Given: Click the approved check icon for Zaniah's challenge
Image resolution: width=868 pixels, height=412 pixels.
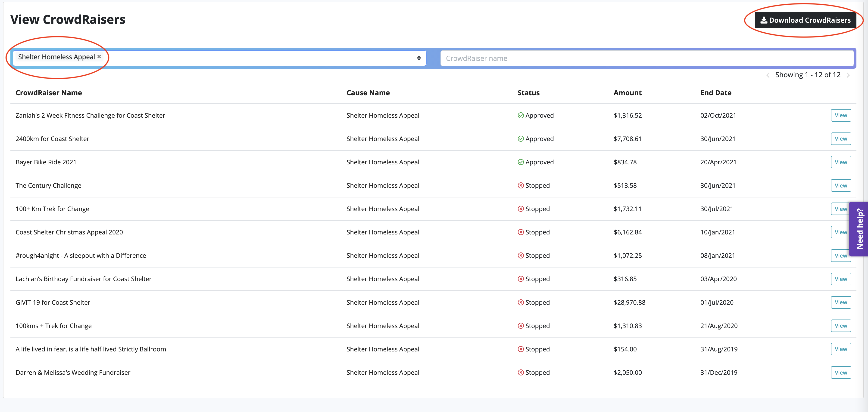Looking at the screenshot, I should point(521,115).
